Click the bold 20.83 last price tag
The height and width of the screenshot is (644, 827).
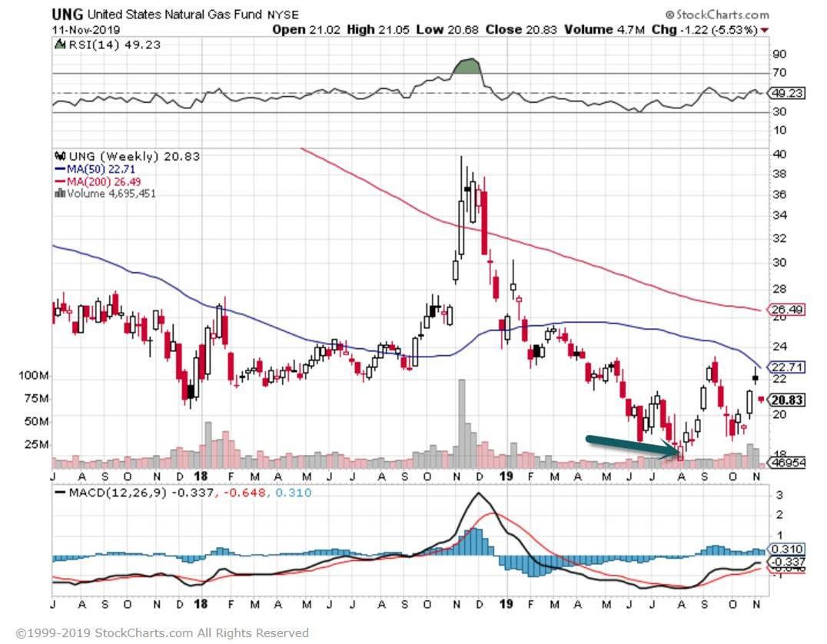tap(787, 400)
